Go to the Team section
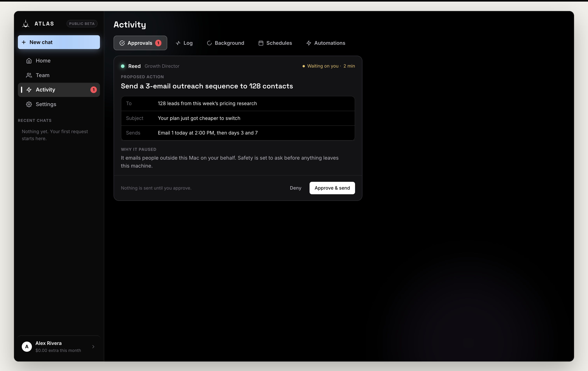This screenshot has width=588, height=371. point(59,75)
